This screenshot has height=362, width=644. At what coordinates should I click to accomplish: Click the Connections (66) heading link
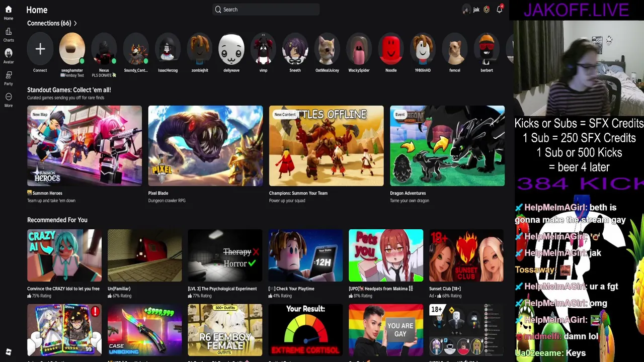[x=49, y=23]
